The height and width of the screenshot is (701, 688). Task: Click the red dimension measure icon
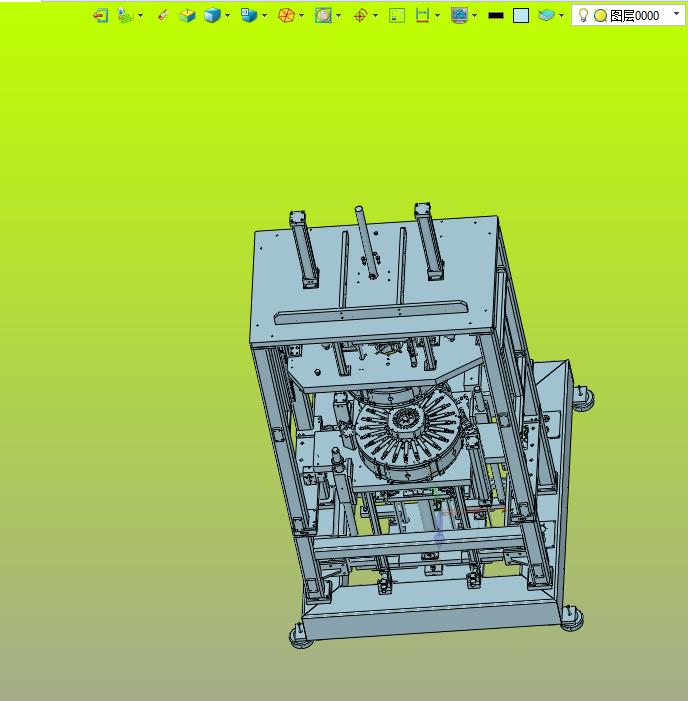[x=422, y=16]
